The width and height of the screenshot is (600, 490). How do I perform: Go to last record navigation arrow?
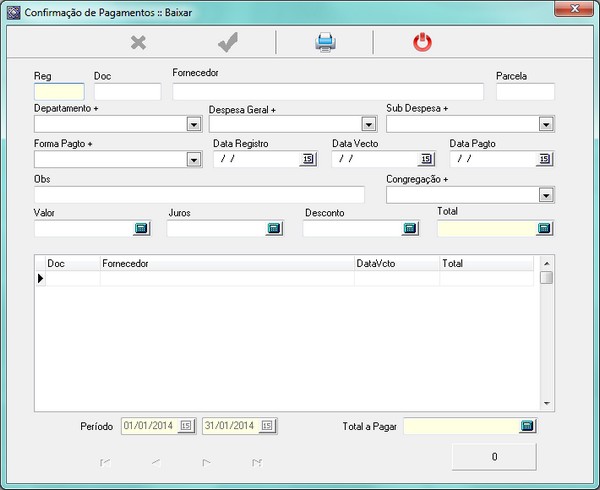pyautogui.click(x=257, y=463)
